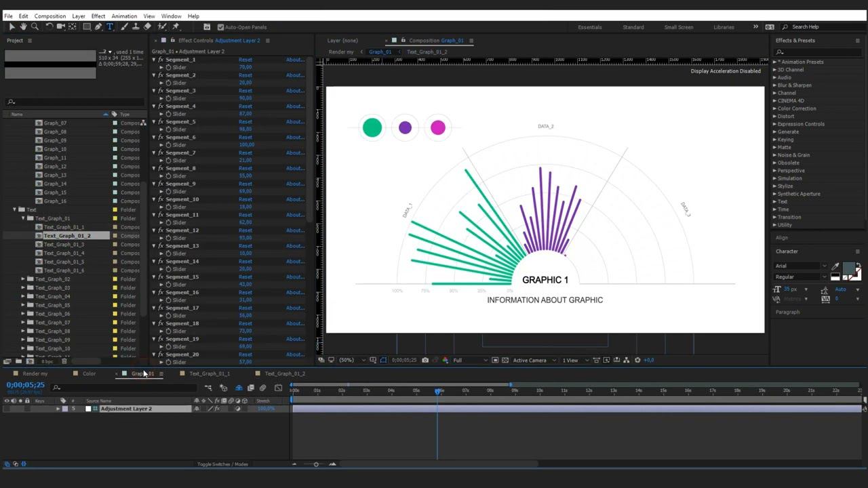The image size is (868, 488).
Task: Select the Zoom tool in the toolbar
Action: pyautogui.click(x=35, y=27)
